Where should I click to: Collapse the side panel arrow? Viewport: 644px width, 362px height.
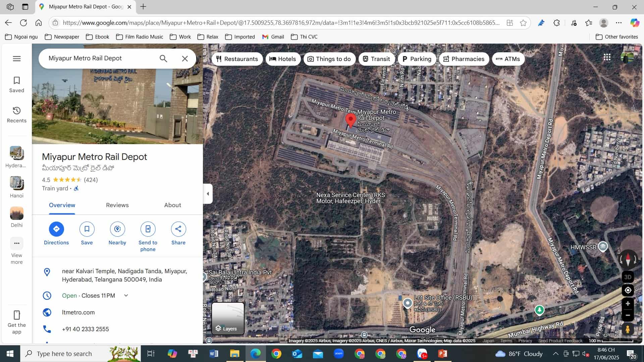tap(208, 194)
